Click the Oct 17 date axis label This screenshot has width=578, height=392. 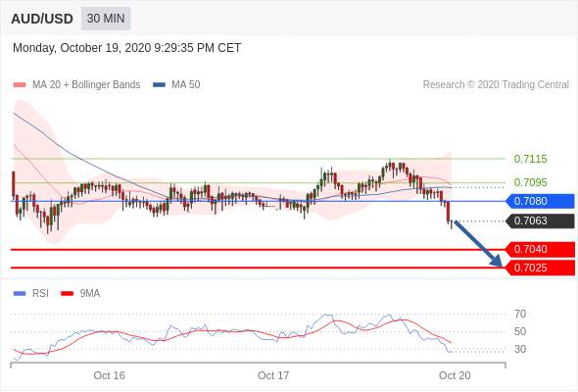273,375
